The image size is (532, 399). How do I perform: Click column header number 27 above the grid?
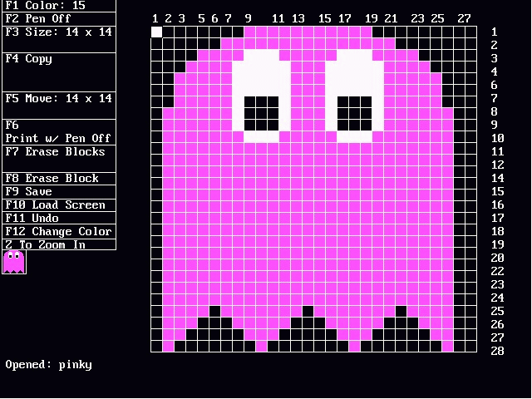tap(464, 18)
